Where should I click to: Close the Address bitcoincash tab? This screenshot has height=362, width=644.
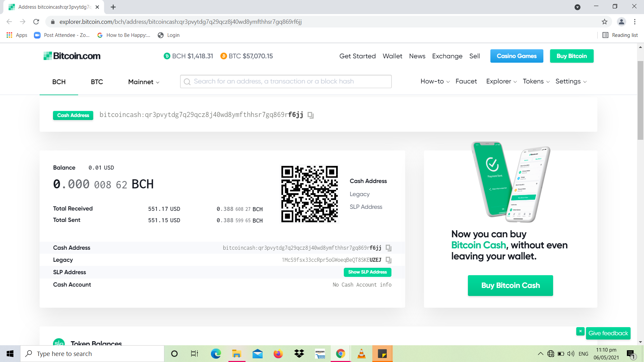pyautogui.click(x=97, y=7)
